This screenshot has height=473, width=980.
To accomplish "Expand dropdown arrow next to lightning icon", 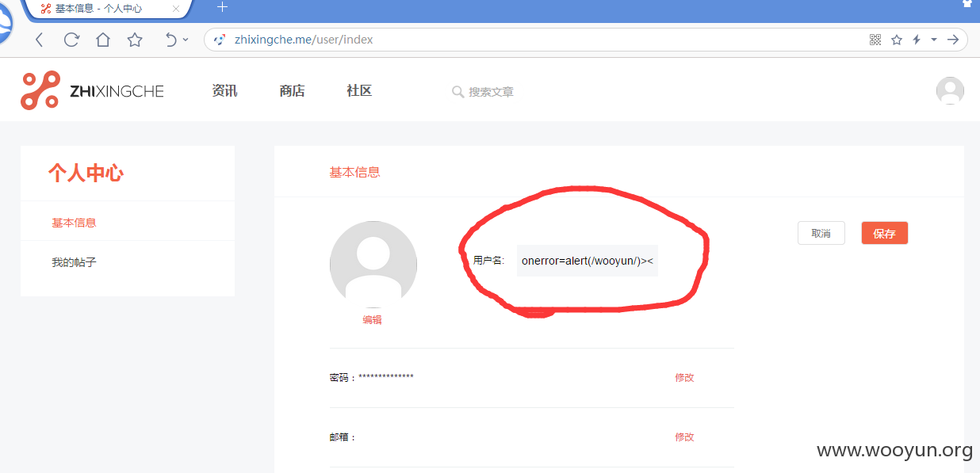I will click(934, 40).
